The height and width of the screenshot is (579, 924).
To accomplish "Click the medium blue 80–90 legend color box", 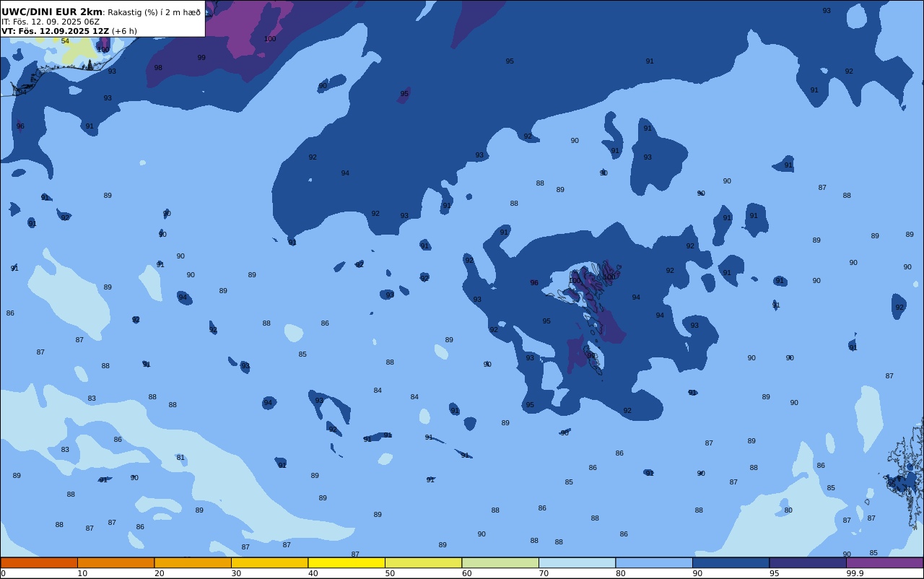I will [x=654, y=562].
